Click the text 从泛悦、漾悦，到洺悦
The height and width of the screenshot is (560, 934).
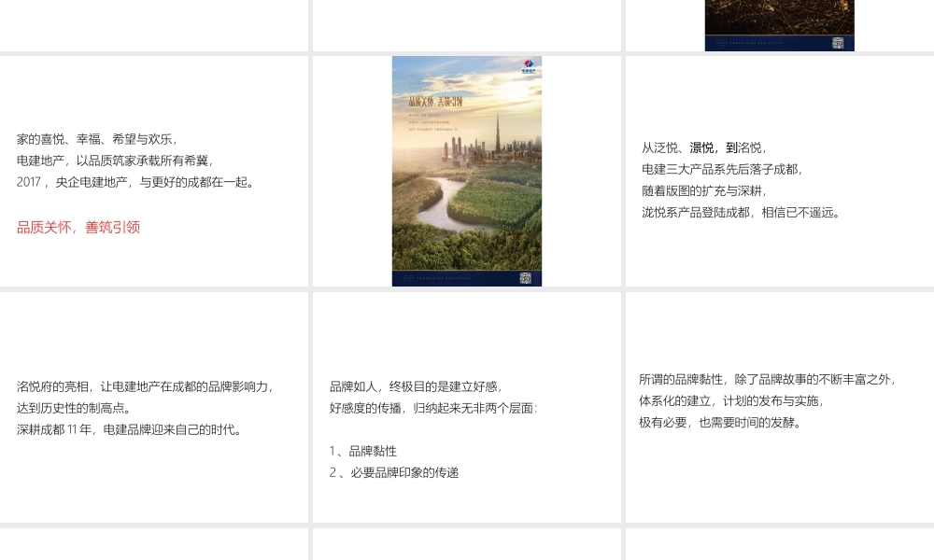(x=703, y=147)
